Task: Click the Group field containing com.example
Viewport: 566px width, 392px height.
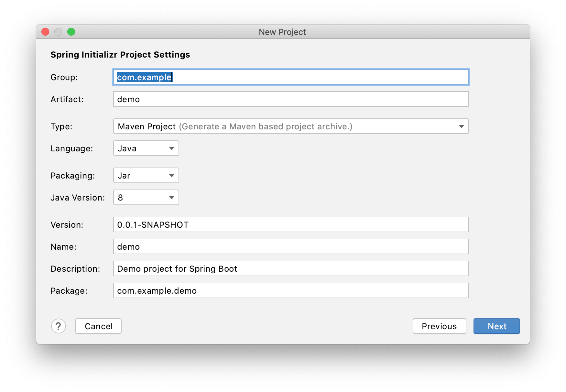Action: coord(290,77)
